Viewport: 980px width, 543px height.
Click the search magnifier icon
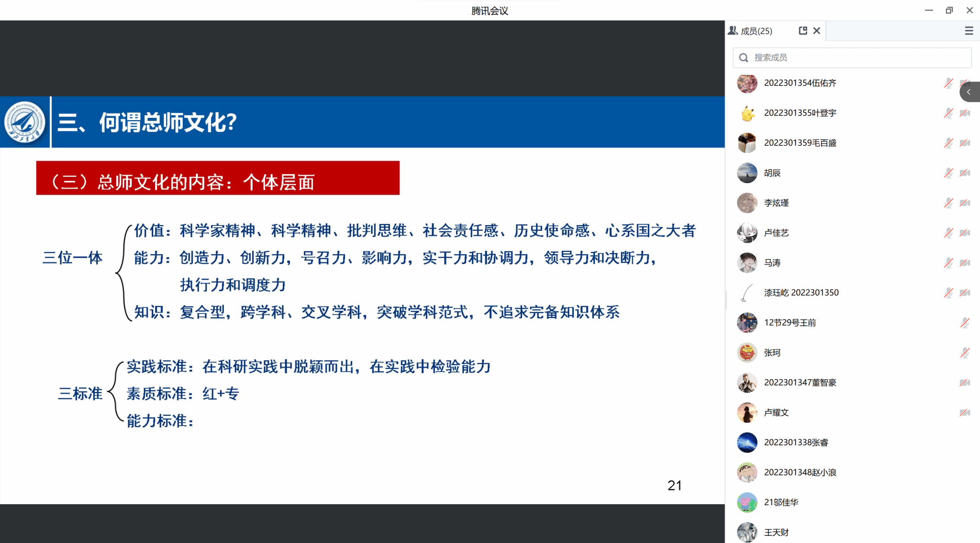pyautogui.click(x=744, y=58)
